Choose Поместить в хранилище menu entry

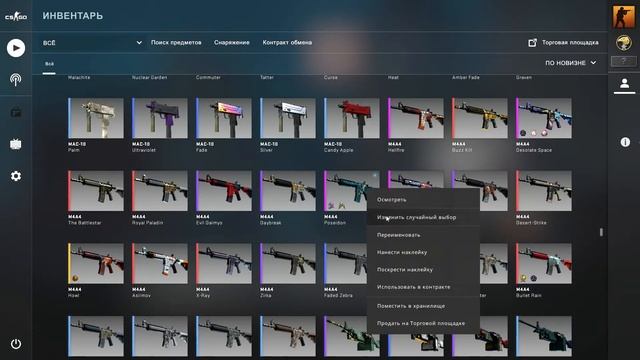click(423, 306)
